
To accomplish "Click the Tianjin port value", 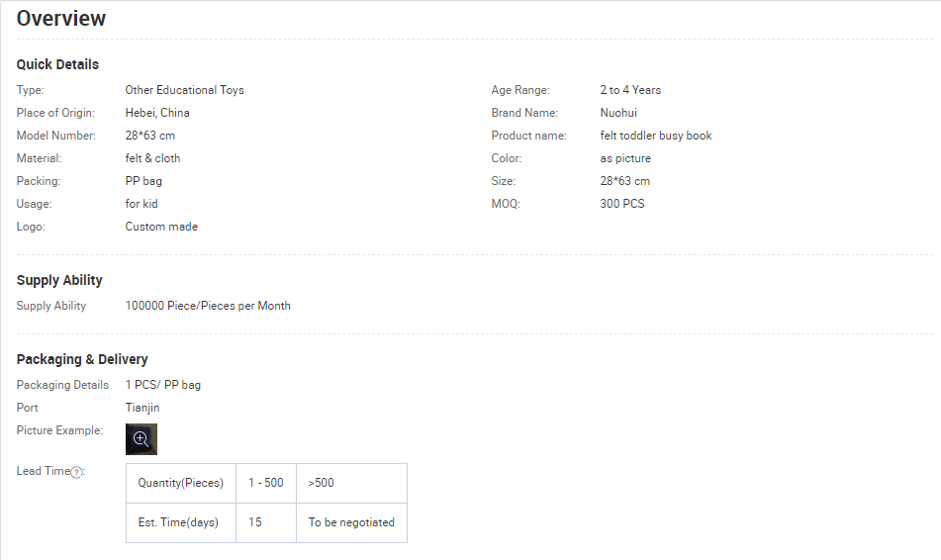I will [x=142, y=408].
